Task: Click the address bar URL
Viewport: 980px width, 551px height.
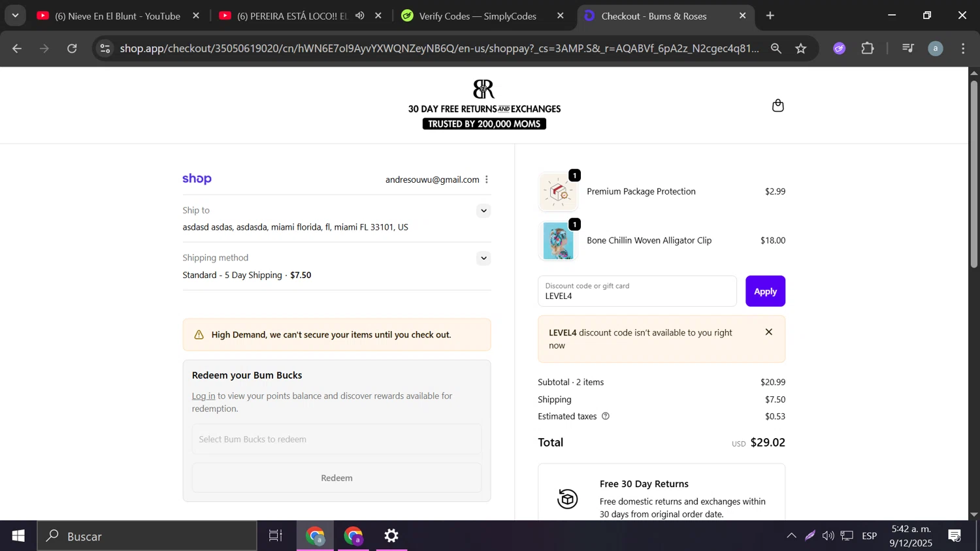Action: pyautogui.click(x=440, y=48)
